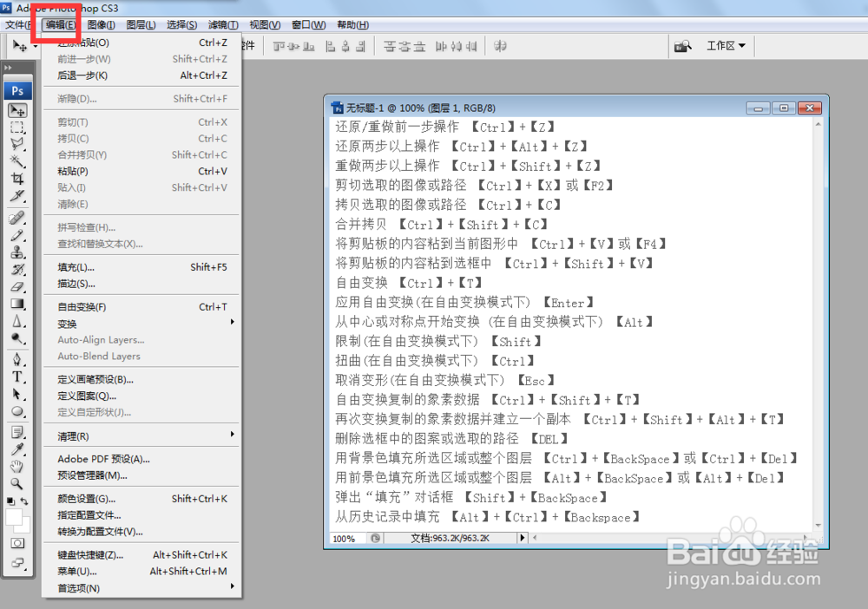Click document vertical scrollbar down arrow
The width and height of the screenshot is (868, 609).
coord(818,526)
